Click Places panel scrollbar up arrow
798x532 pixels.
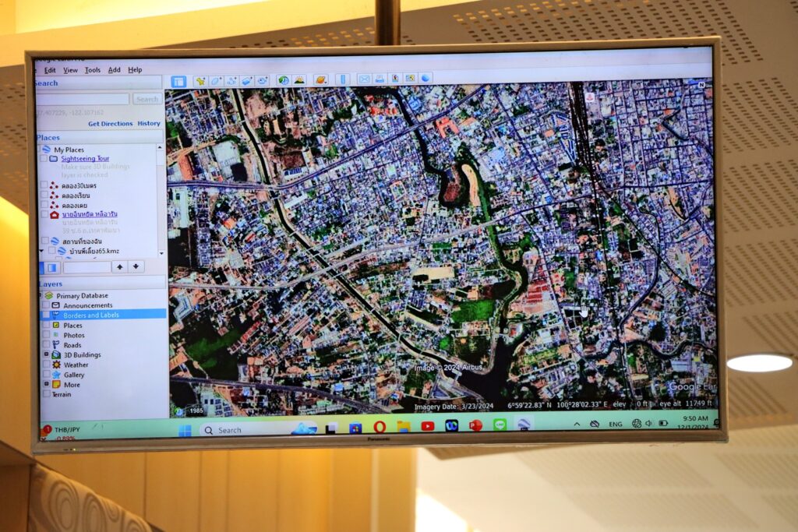pos(161,147)
